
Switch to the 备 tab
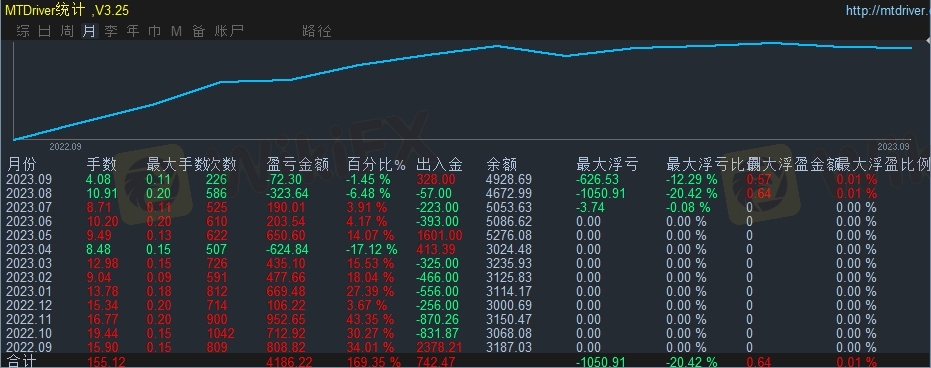click(x=198, y=31)
